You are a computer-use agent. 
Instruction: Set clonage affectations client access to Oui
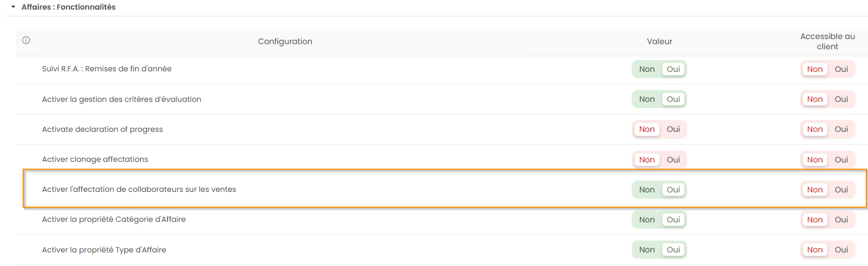[x=841, y=160]
